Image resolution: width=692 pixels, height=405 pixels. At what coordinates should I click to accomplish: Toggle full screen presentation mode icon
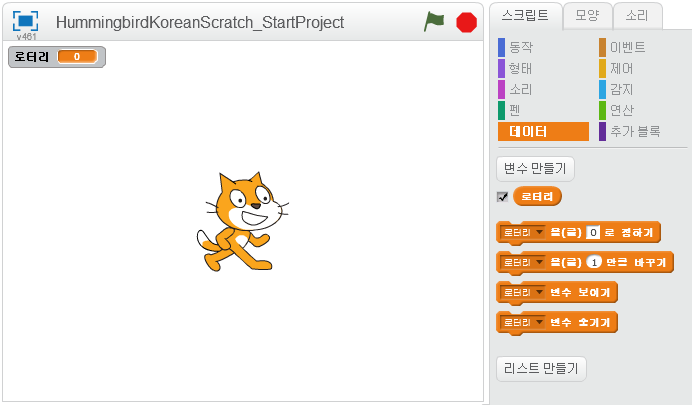(x=26, y=21)
